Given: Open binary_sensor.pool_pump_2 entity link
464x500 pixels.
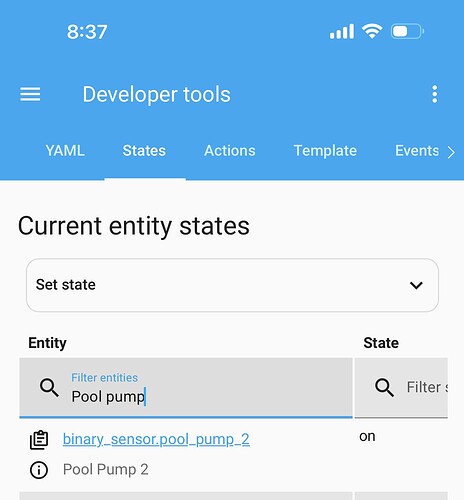Looking at the screenshot, I should 156,439.
